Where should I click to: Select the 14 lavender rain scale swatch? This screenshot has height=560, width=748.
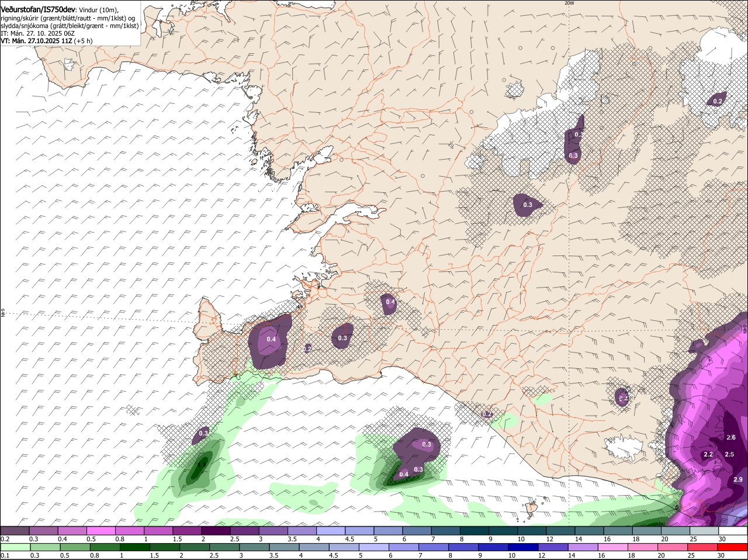583,547
